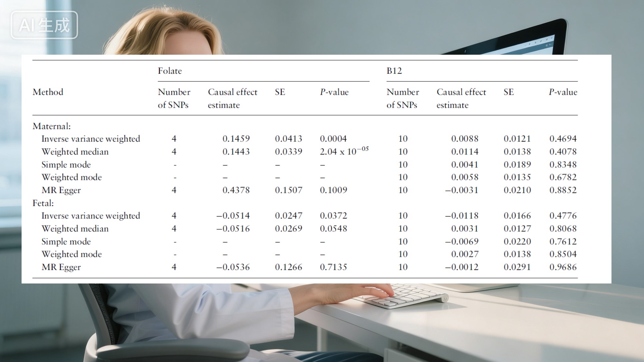
Task: Click the Folate SE column header
Action: (280, 92)
